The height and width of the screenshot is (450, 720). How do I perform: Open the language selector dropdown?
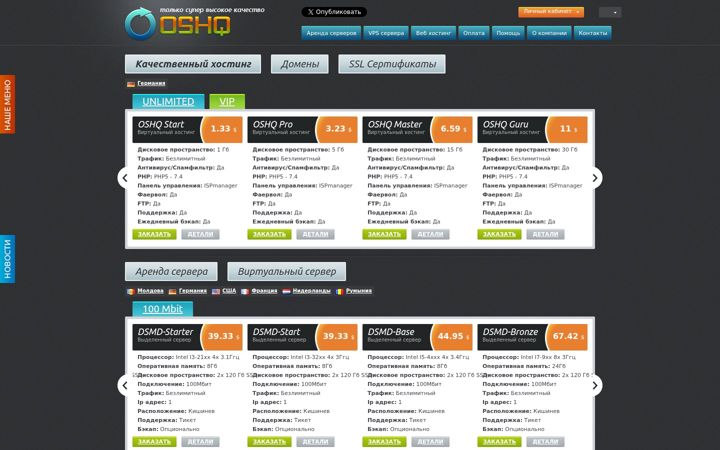[x=610, y=12]
